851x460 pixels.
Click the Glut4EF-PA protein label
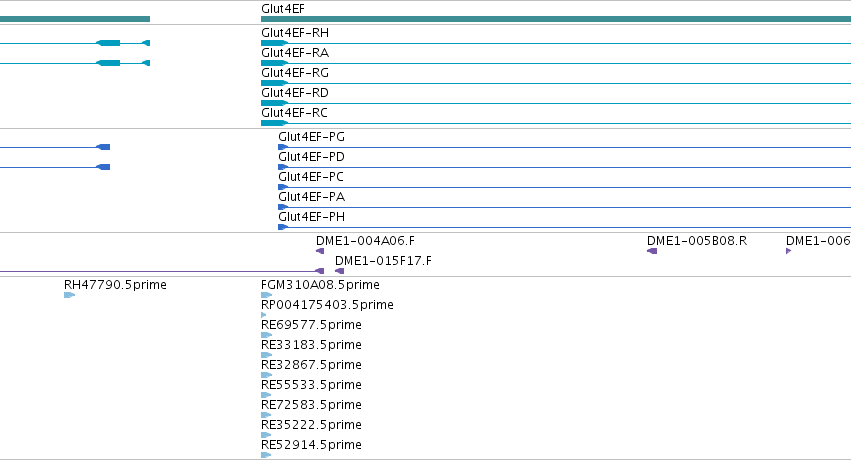(312, 197)
